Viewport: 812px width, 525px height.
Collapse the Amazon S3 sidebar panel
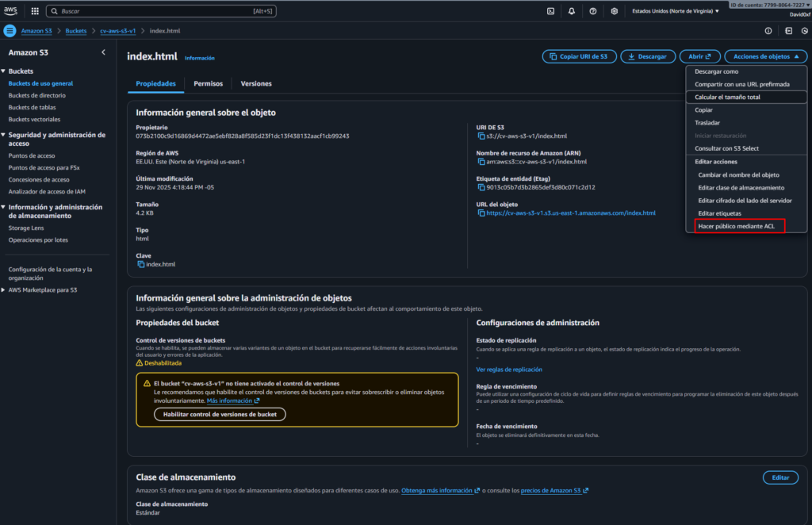(103, 52)
